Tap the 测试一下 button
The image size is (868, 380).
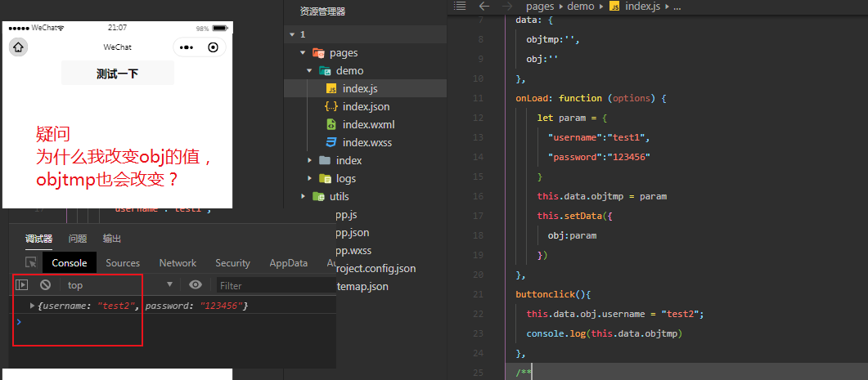click(x=117, y=73)
